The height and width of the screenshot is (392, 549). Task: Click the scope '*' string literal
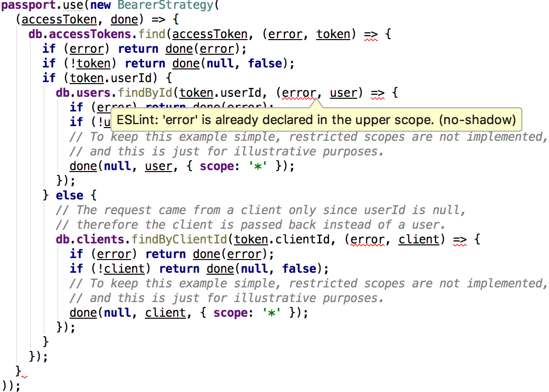257,166
